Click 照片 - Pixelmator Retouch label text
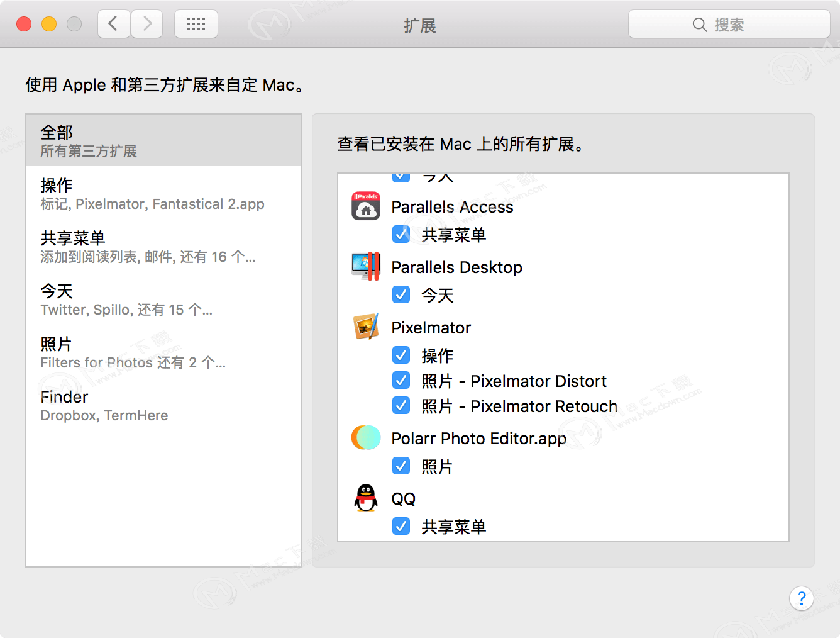This screenshot has width=840, height=638. [x=519, y=406]
